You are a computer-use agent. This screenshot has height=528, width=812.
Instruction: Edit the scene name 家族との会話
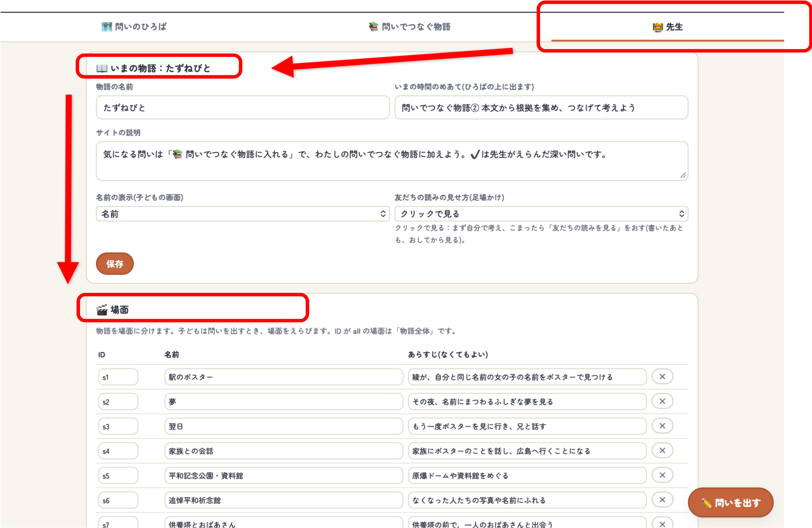tap(283, 451)
